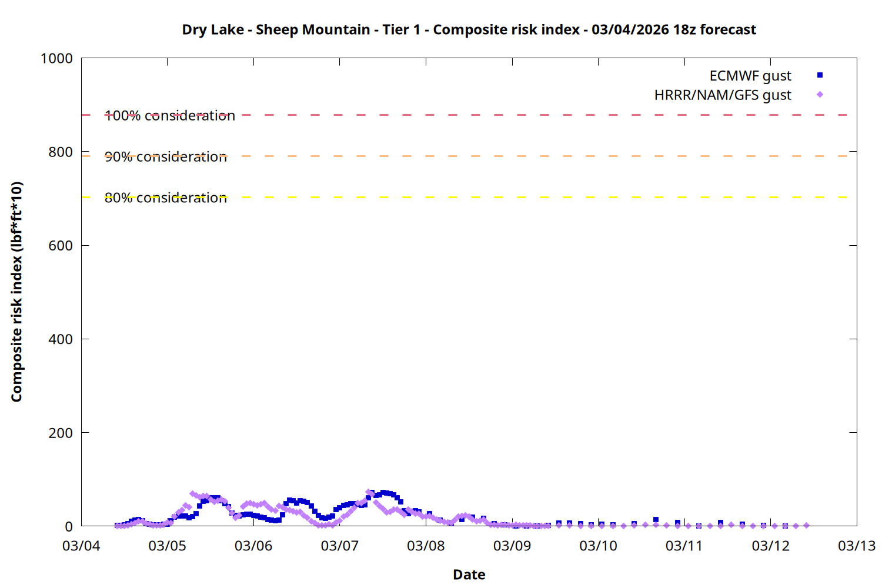Click the 90% consideration threshold label

(166, 157)
